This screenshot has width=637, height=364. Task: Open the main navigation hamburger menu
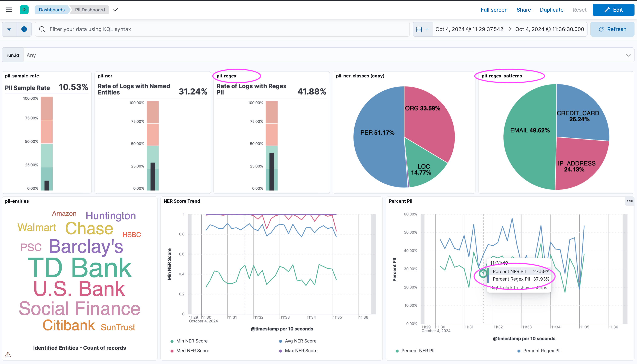[x=9, y=10]
